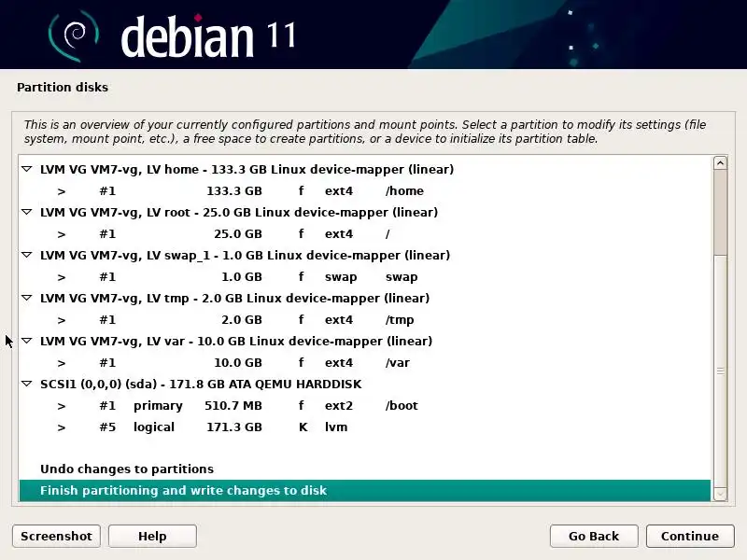Click the scrollbar down arrow
This screenshot has width=747, height=560.
(720, 495)
